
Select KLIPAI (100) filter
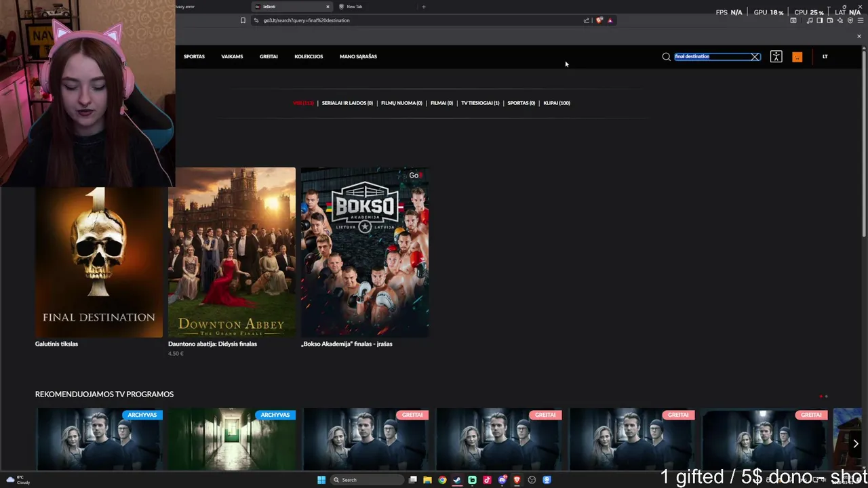[557, 103]
